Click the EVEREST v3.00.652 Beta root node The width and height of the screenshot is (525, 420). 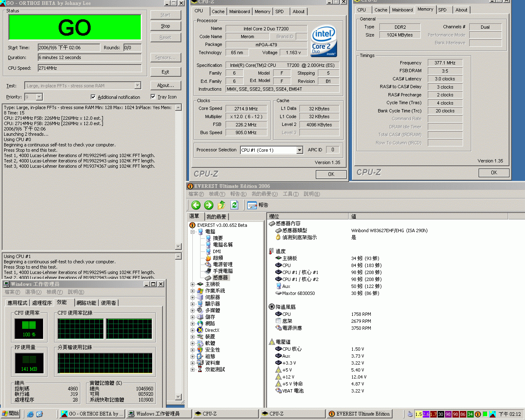coord(222,225)
